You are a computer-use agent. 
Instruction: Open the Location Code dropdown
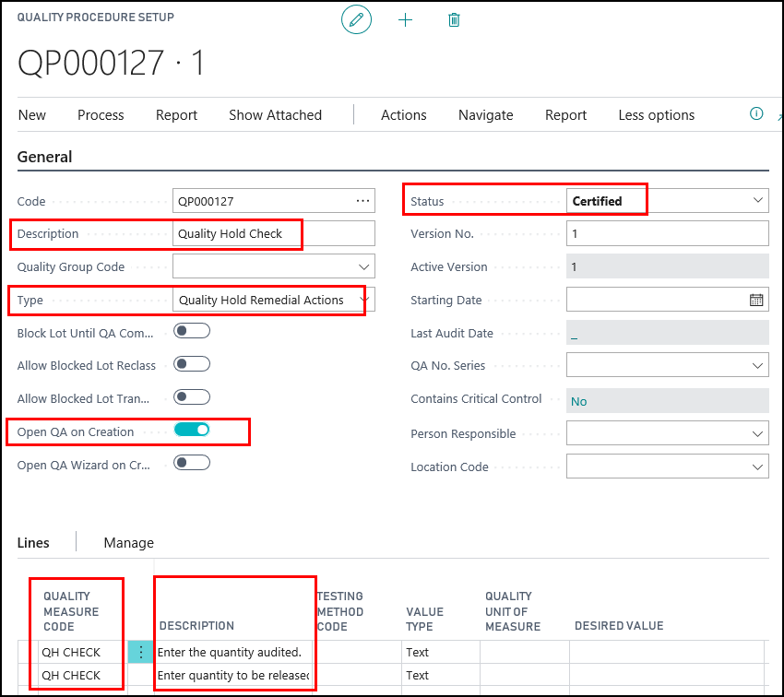[x=757, y=467]
